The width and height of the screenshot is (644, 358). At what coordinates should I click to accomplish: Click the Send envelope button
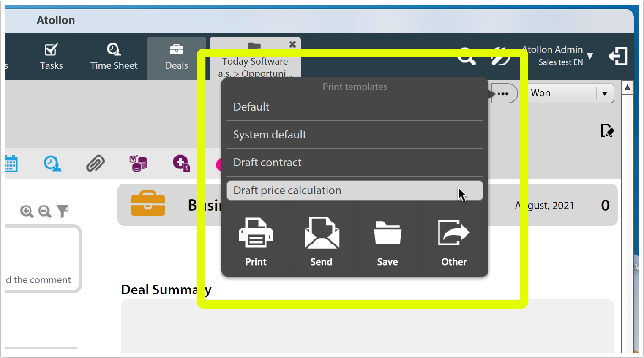[x=322, y=242]
